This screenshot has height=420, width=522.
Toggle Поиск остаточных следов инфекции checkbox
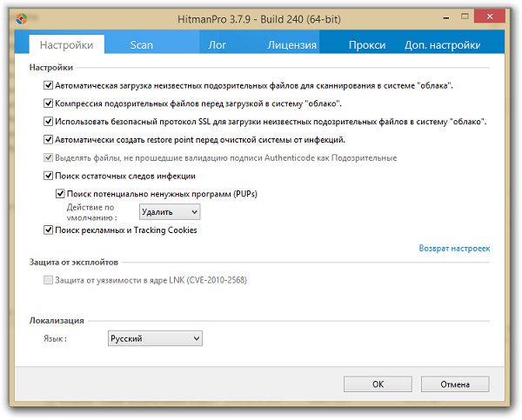click(x=49, y=176)
